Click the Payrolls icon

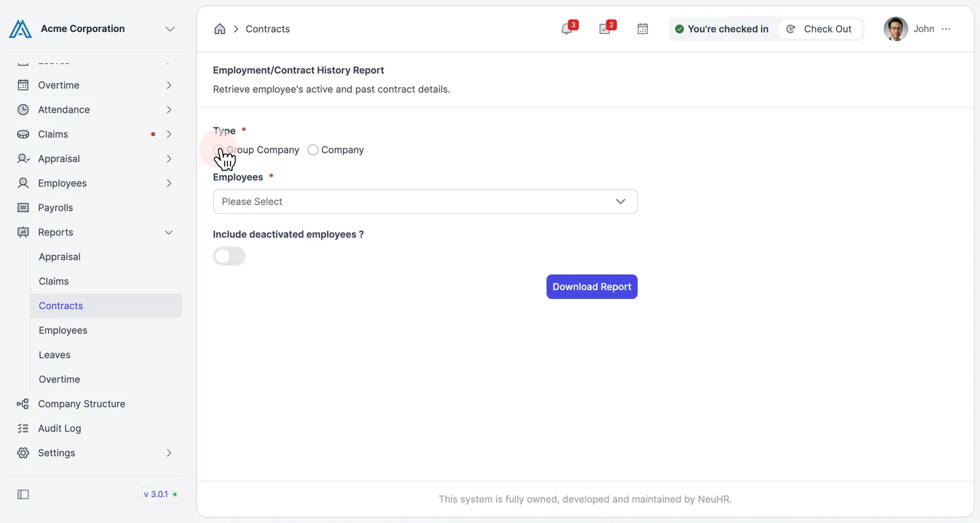23,208
